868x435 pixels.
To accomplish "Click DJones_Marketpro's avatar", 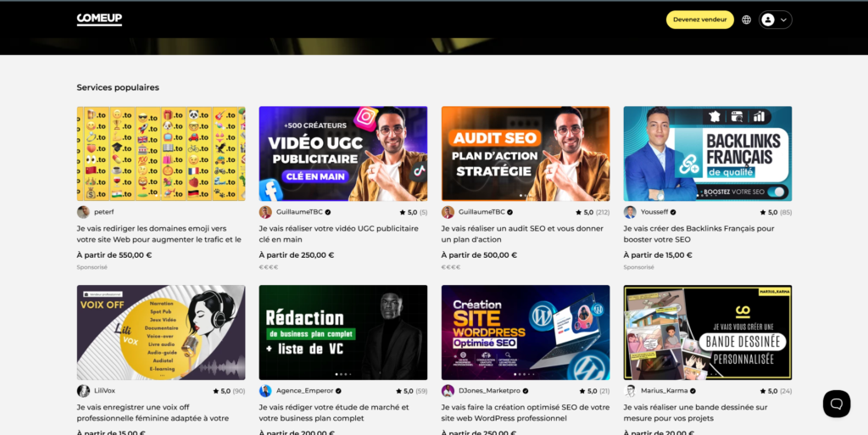I will pyautogui.click(x=448, y=391).
